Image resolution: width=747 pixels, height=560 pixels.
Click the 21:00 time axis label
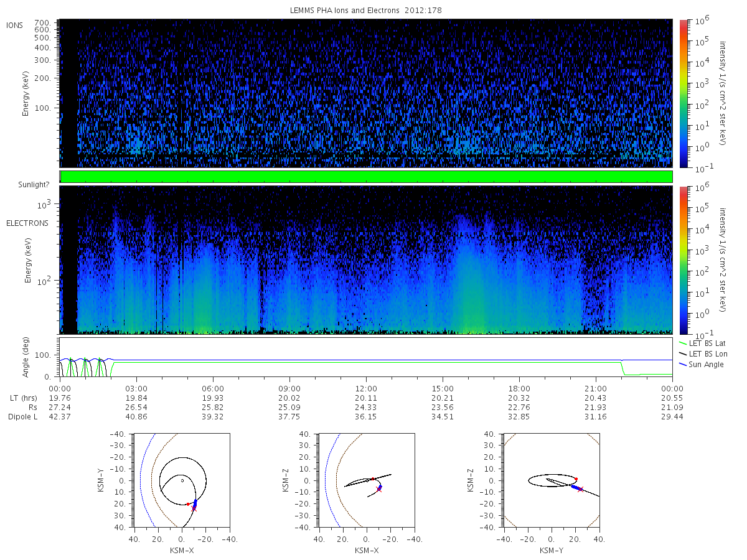coord(596,388)
